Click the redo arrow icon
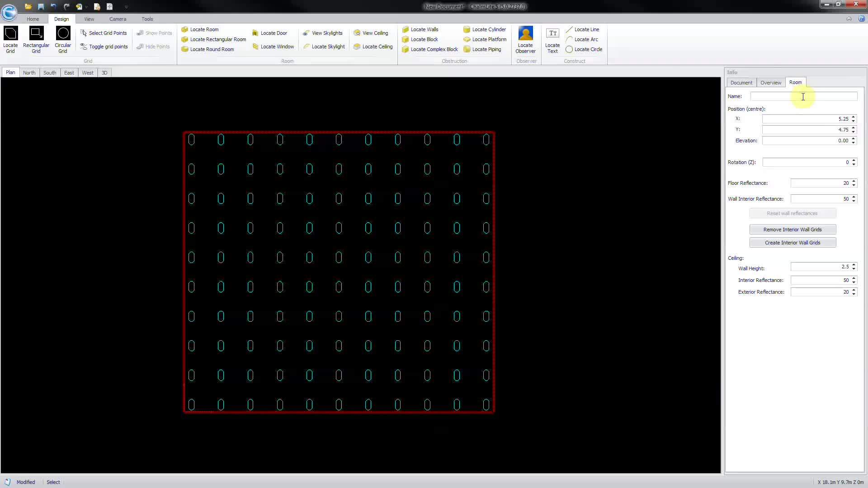 click(x=66, y=7)
